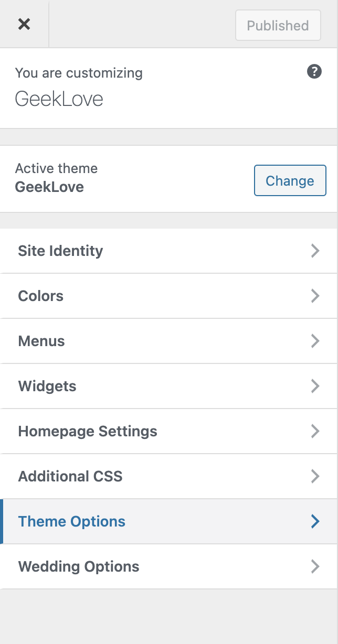
Task: Click blue chevron on Theme Options
Action: (x=315, y=521)
